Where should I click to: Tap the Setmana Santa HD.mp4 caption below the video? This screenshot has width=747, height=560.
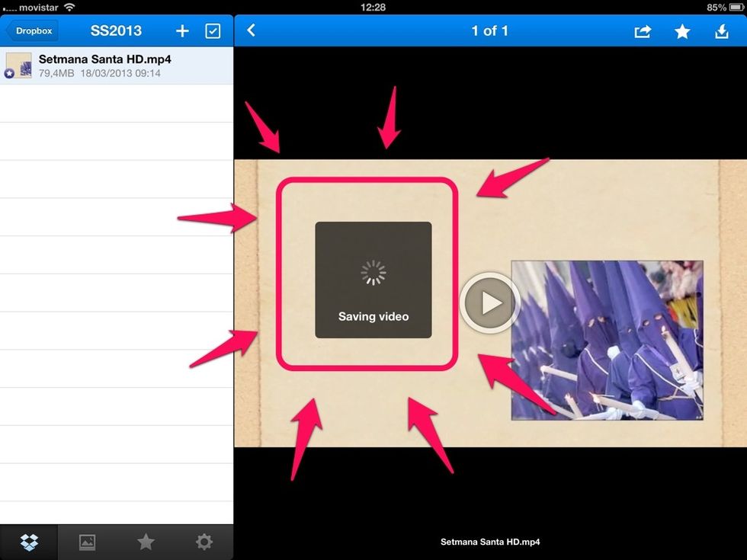(x=490, y=542)
